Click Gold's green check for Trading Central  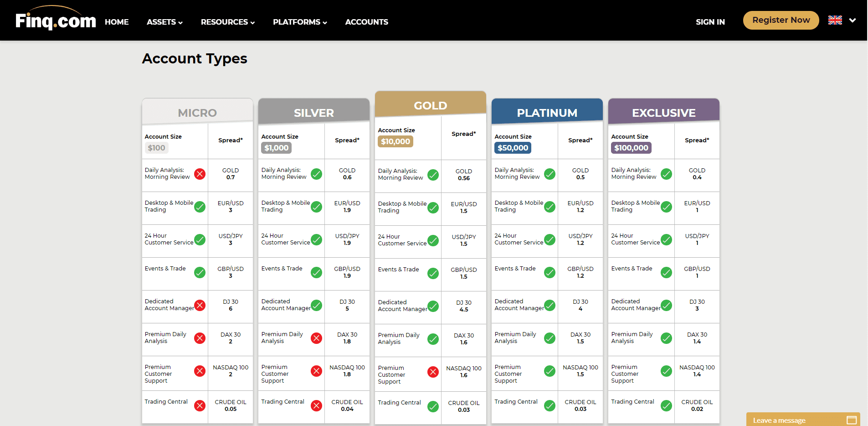[x=433, y=406]
